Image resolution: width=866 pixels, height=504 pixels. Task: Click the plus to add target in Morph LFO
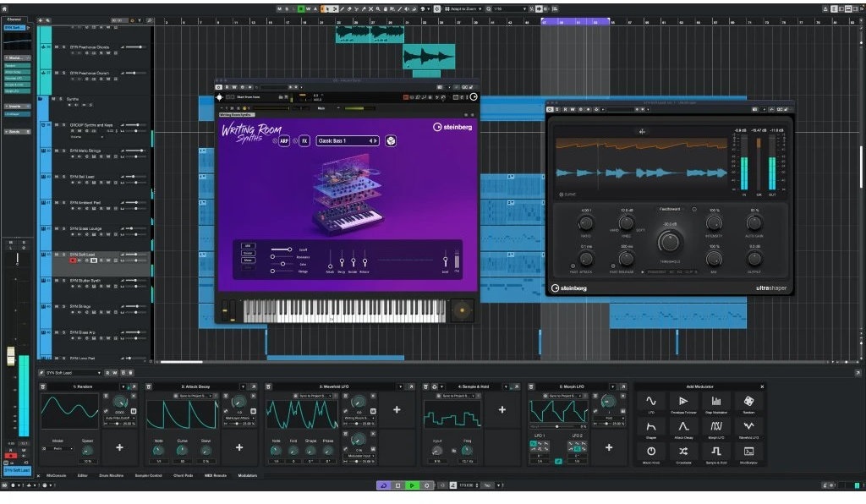609,447
